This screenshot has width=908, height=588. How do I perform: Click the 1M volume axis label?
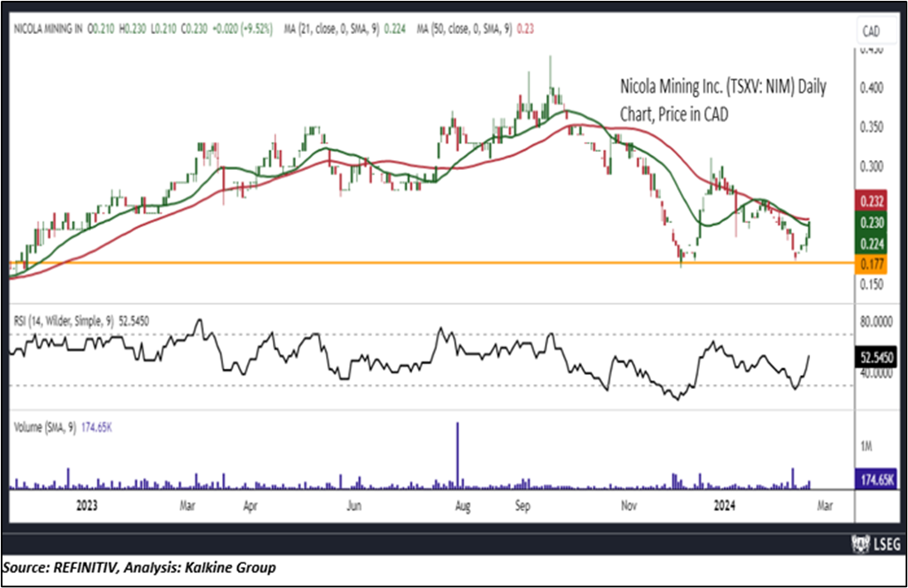[x=867, y=446]
